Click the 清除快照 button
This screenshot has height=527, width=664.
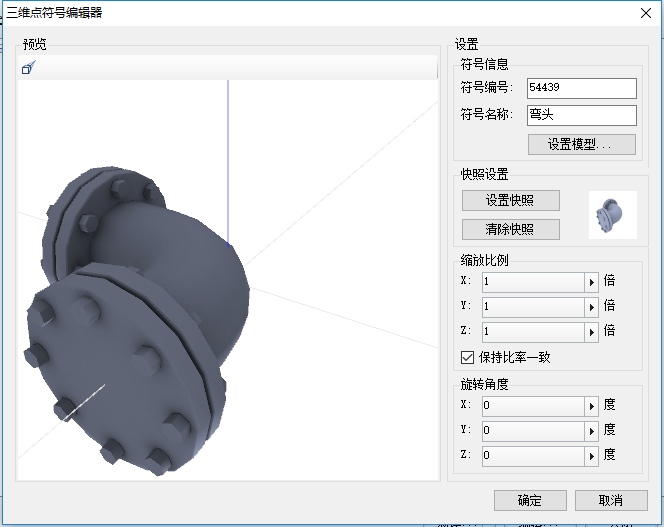point(510,229)
